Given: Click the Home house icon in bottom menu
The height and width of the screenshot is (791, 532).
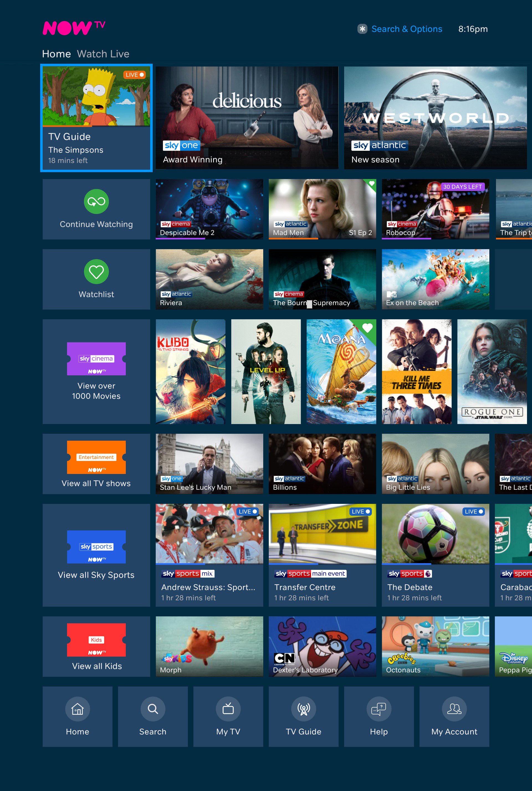Looking at the screenshot, I should tap(77, 709).
